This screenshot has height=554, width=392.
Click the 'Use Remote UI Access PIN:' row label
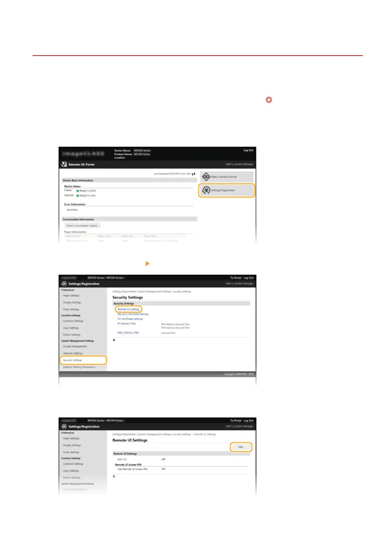pyautogui.click(x=133, y=469)
